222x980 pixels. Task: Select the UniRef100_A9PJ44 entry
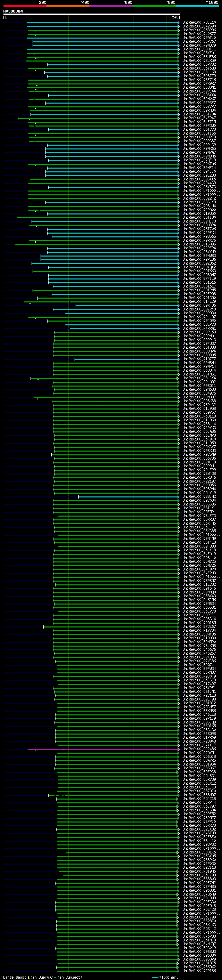(199, 91)
